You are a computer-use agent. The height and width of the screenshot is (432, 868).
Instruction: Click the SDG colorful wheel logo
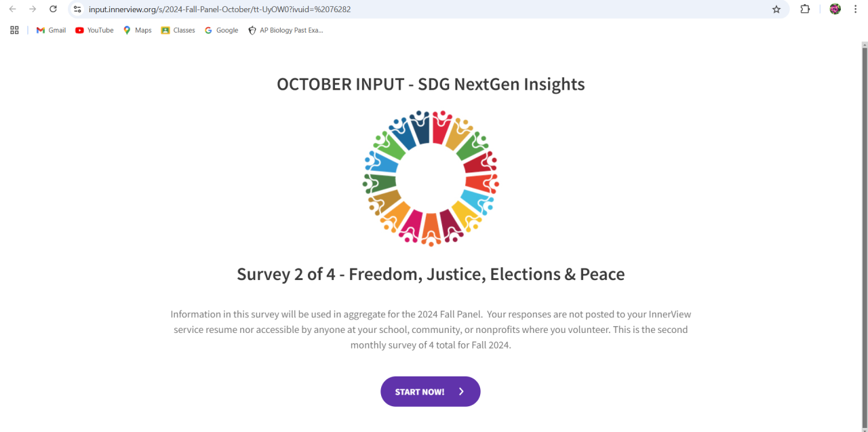coord(431,178)
